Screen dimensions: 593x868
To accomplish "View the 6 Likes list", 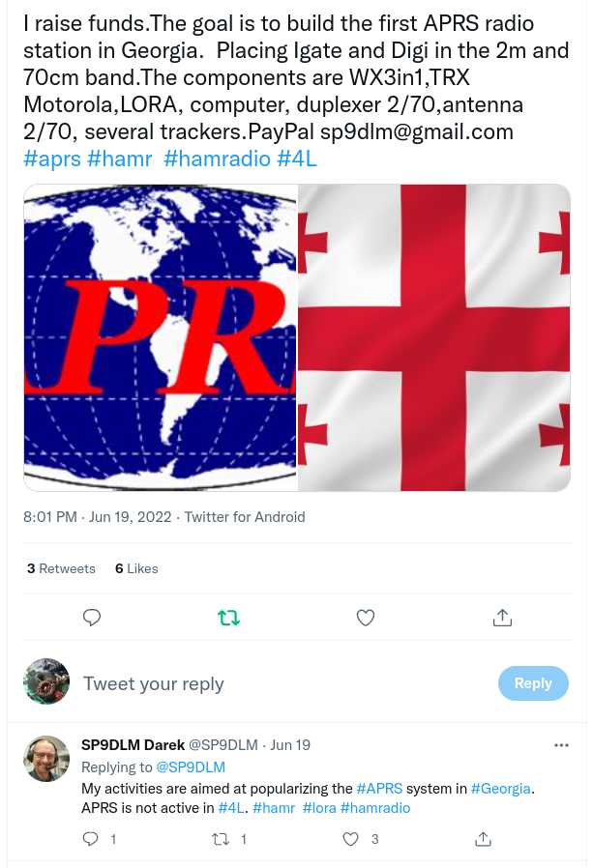I will coord(136,568).
